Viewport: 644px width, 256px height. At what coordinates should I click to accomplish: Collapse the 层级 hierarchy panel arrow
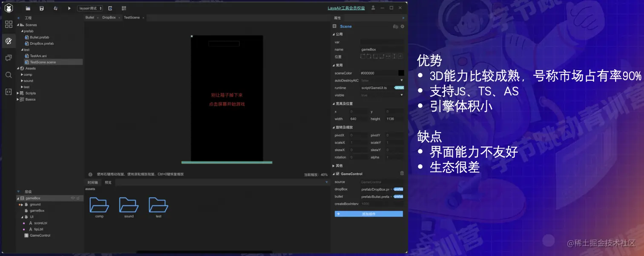click(18, 192)
